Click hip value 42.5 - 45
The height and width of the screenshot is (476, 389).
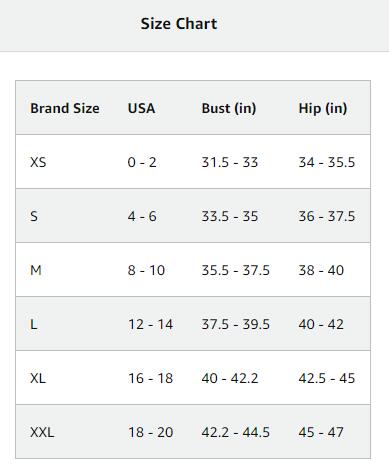[x=327, y=378]
